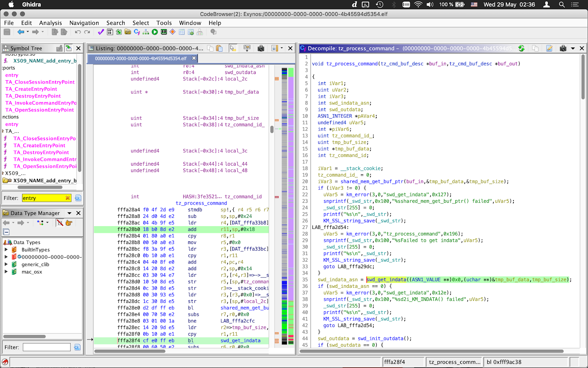Screen dimensions: 588x368
Task: Click the Undo arrow in the toolbar
Action: coord(78,32)
